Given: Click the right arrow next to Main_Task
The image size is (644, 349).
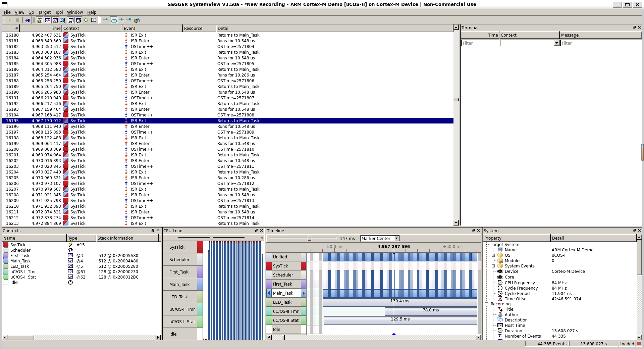Looking at the screenshot, I should click(x=304, y=293).
